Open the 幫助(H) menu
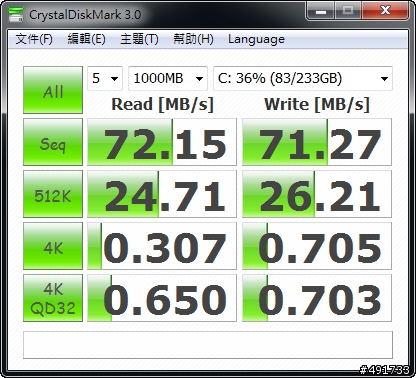 point(193,39)
